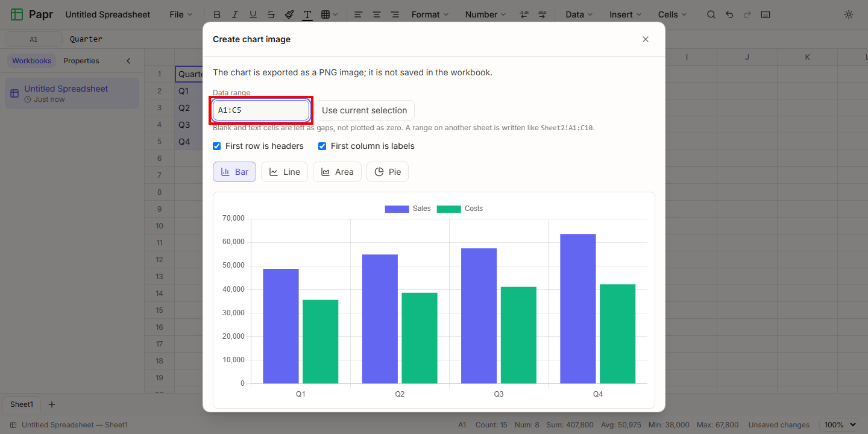The height and width of the screenshot is (434, 868).
Task: Close the Create chart image dialog
Action: coord(646,39)
